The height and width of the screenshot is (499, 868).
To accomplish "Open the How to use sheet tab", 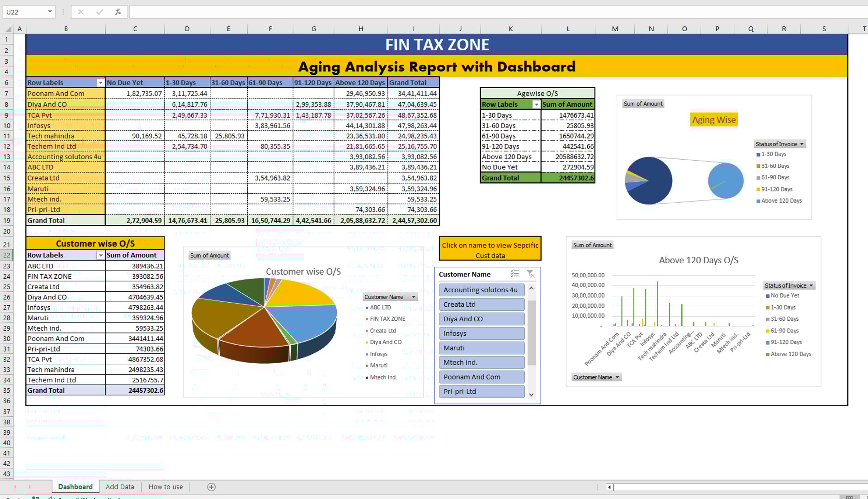I will pyautogui.click(x=165, y=487).
